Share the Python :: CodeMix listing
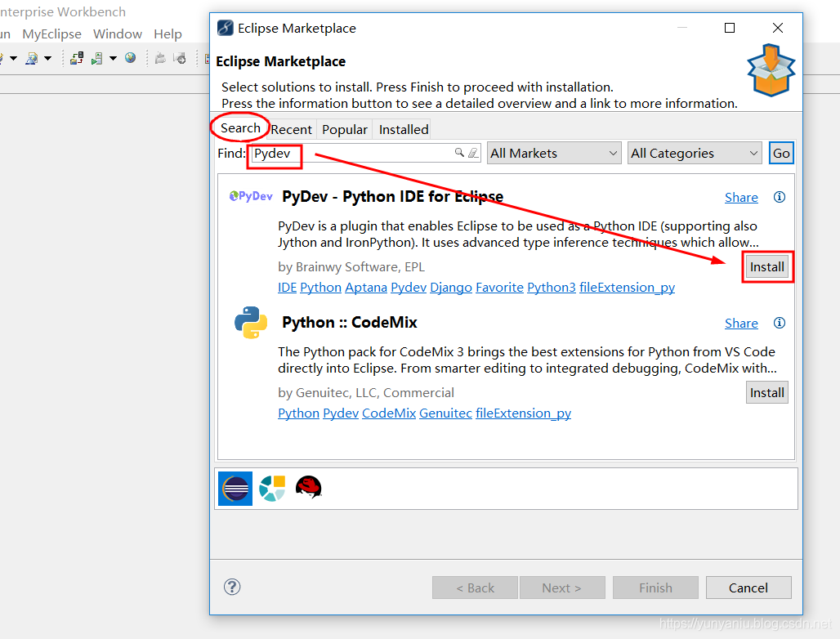 tap(741, 324)
